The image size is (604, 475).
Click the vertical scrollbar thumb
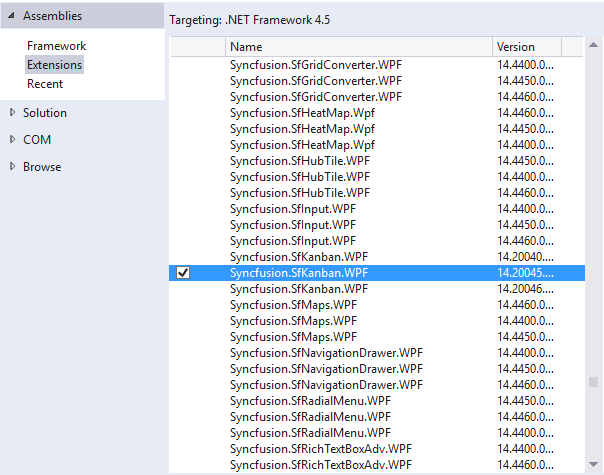tap(593, 382)
